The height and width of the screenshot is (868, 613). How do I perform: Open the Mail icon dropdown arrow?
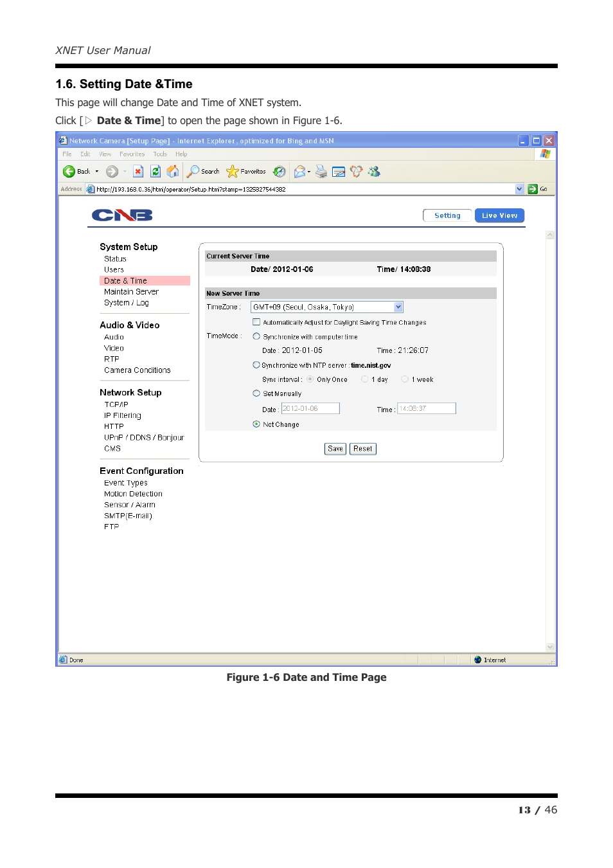point(309,171)
